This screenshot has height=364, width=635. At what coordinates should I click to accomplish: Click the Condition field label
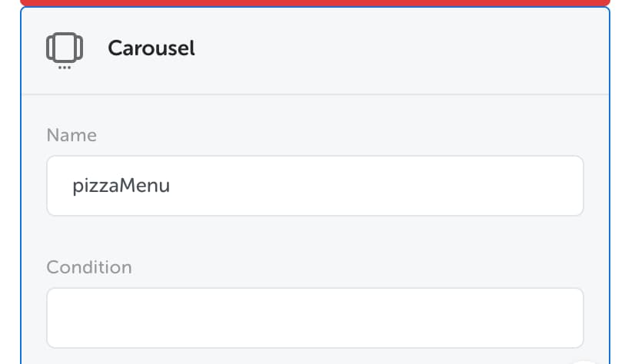[x=89, y=267]
